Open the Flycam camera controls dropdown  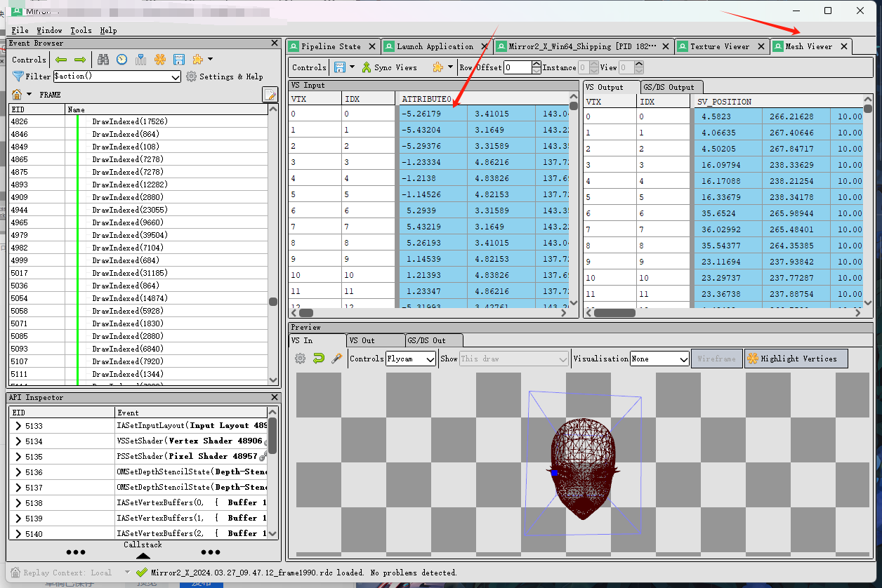pos(411,359)
